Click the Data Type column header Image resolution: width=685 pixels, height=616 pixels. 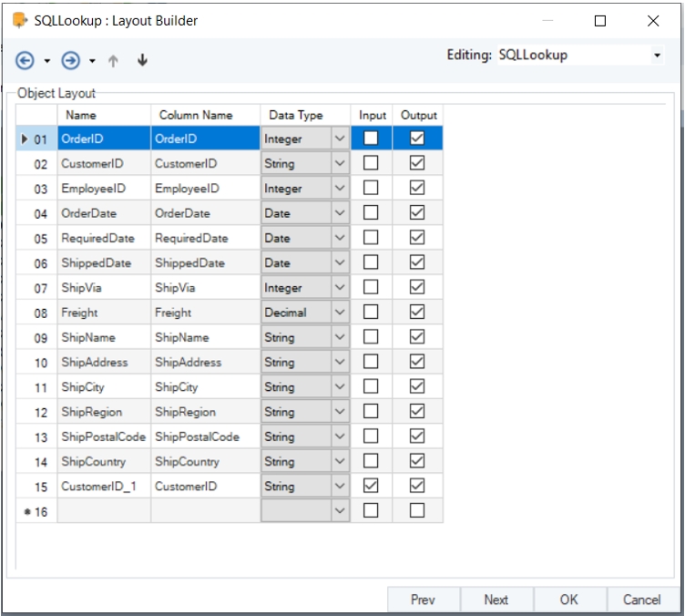click(295, 116)
